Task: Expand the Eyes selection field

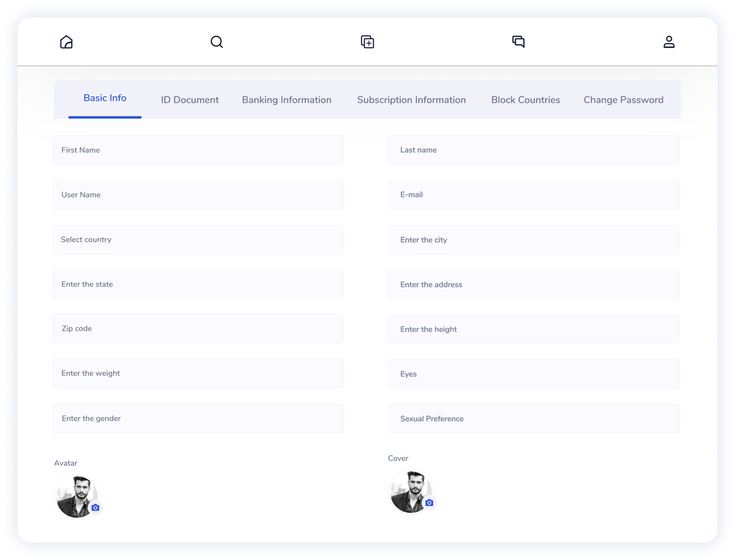Action: pyautogui.click(x=534, y=374)
